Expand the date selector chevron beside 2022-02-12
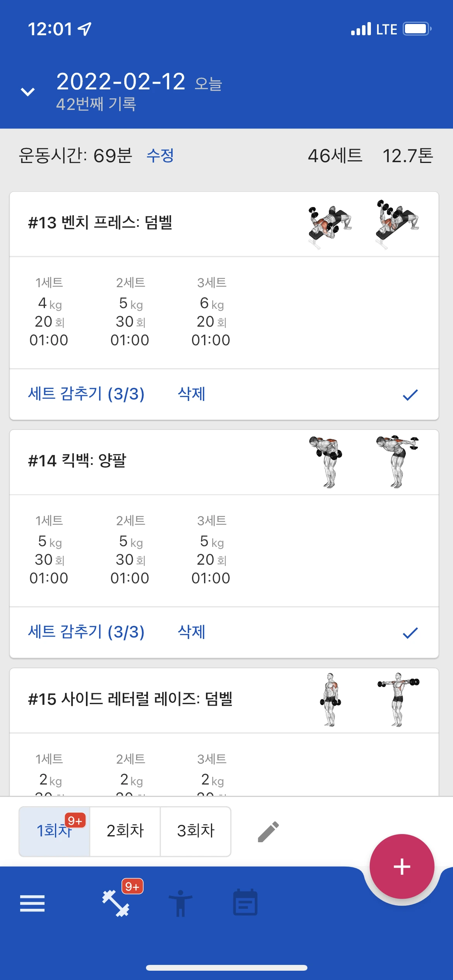The image size is (453, 980). pos(27,92)
